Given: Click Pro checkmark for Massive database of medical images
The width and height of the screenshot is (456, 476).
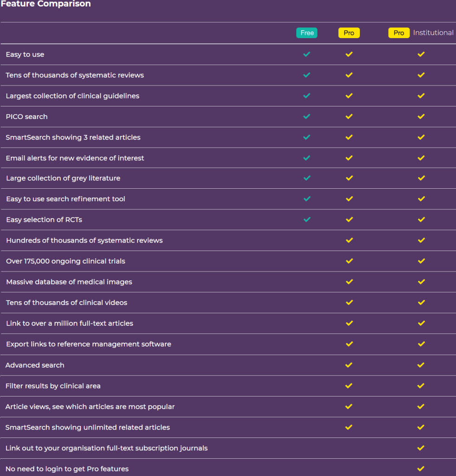Looking at the screenshot, I should coord(349,282).
